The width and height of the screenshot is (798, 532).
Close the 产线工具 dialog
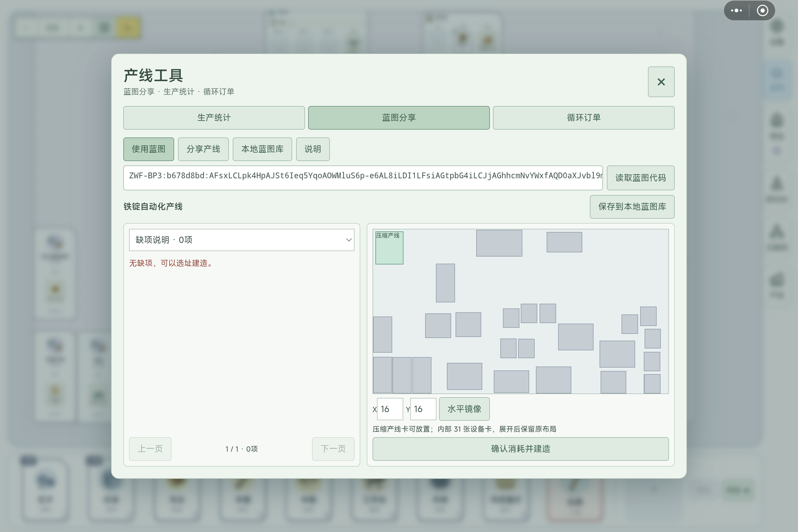coord(661,82)
